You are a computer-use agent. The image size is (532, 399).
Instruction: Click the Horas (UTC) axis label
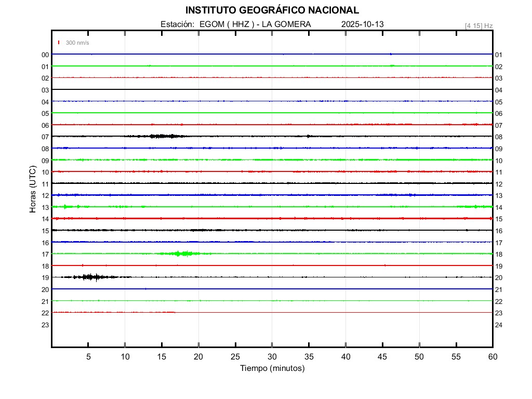click(33, 190)
